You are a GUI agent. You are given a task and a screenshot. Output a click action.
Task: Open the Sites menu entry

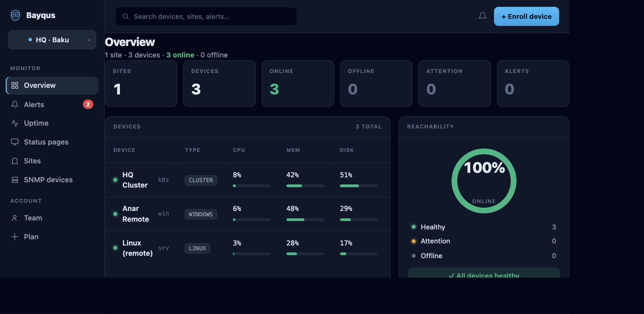tap(52, 161)
